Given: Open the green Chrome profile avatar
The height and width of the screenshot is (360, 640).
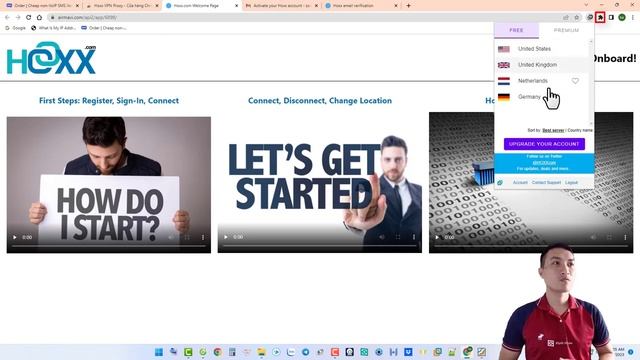Looking at the screenshot, I should (622, 18).
